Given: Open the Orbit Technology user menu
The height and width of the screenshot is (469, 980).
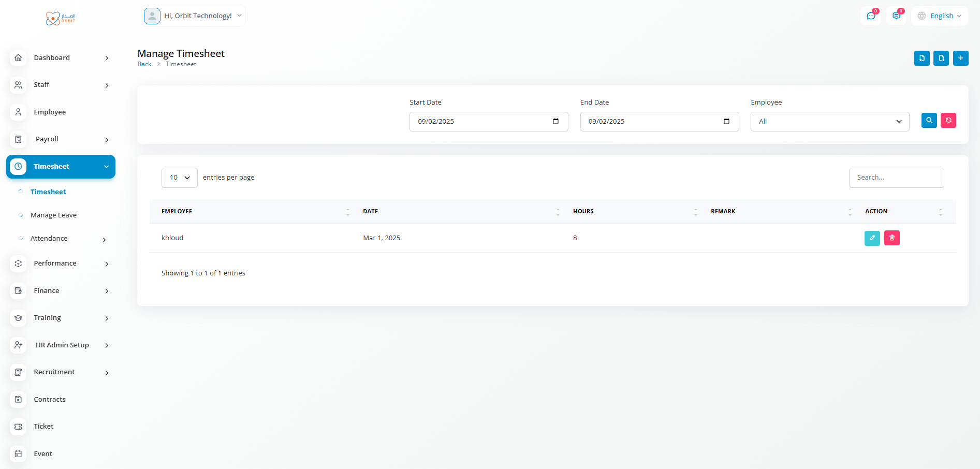Looking at the screenshot, I should coord(193,16).
